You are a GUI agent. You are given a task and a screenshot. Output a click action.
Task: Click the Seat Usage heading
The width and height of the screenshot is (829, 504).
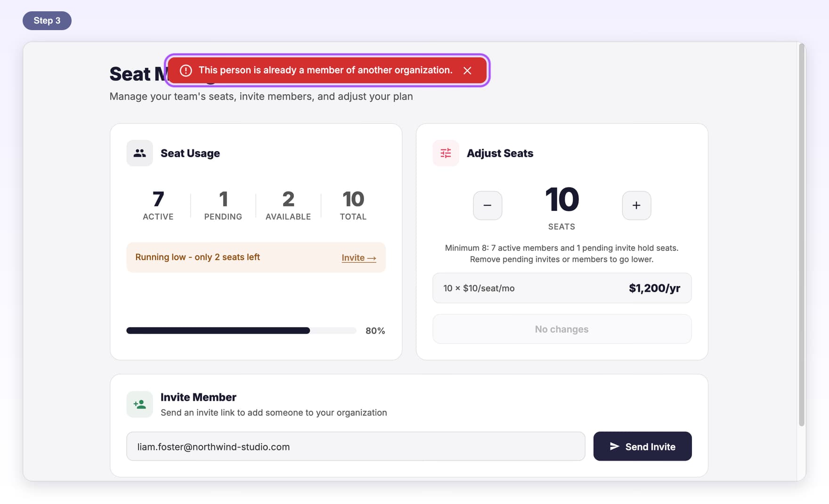[x=190, y=153]
